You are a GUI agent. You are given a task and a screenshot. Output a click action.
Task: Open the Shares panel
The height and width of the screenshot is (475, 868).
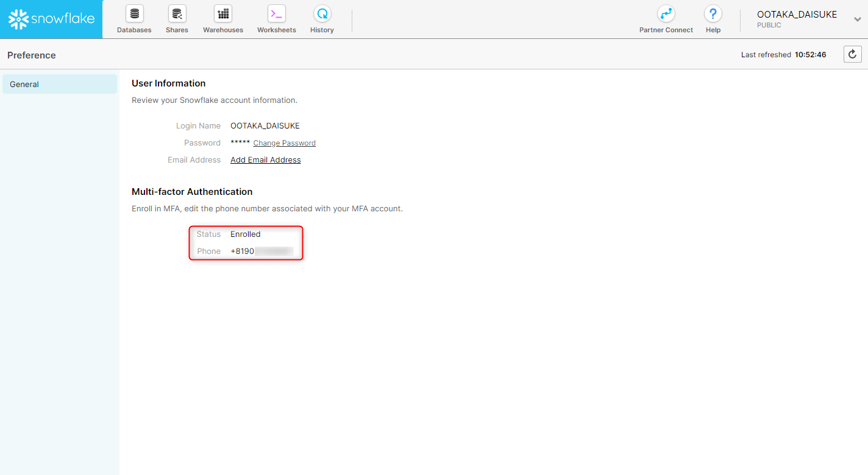tap(177, 18)
